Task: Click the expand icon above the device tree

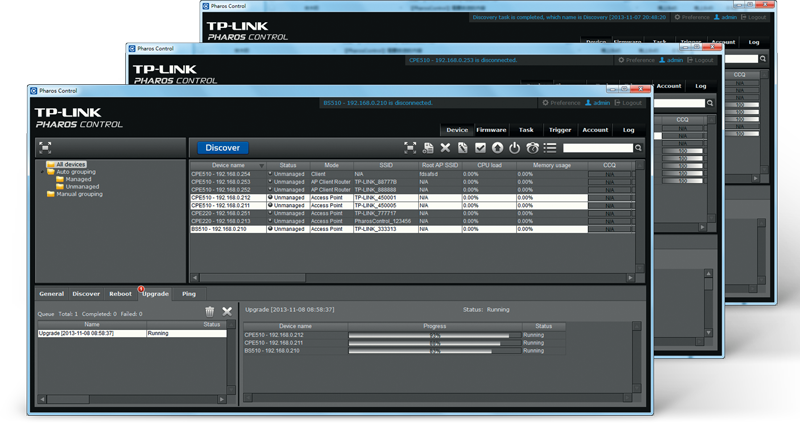Action: pyautogui.click(x=45, y=148)
